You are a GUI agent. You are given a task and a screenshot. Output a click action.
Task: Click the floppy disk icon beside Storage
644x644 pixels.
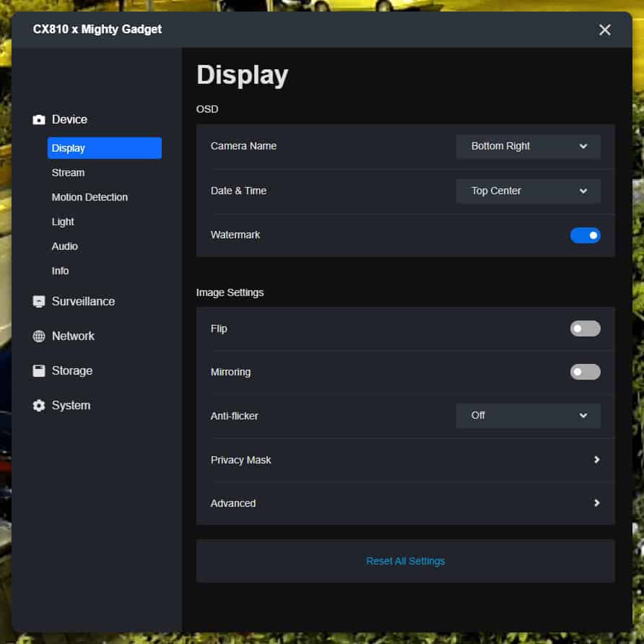tap(39, 371)
